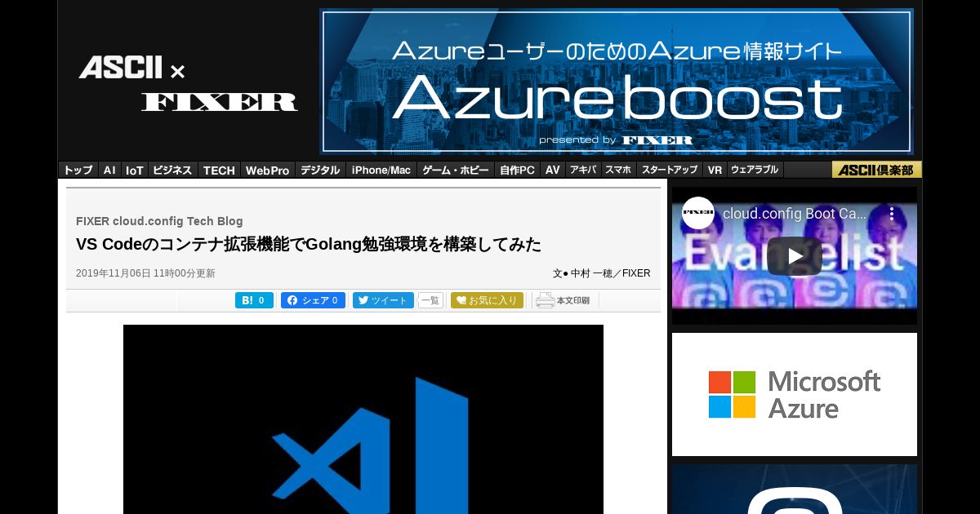Open the AV menu tab

pos(553,170)
